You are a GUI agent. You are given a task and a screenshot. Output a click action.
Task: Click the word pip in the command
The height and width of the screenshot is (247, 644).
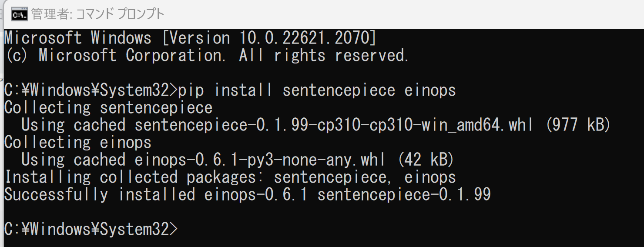(x=191, y=90)
